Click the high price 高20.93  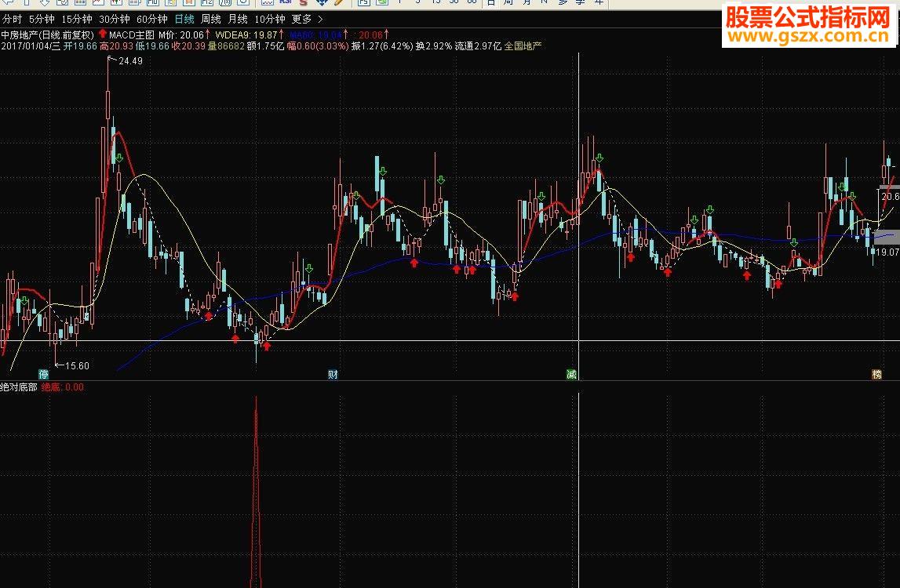tap(116, 46)
